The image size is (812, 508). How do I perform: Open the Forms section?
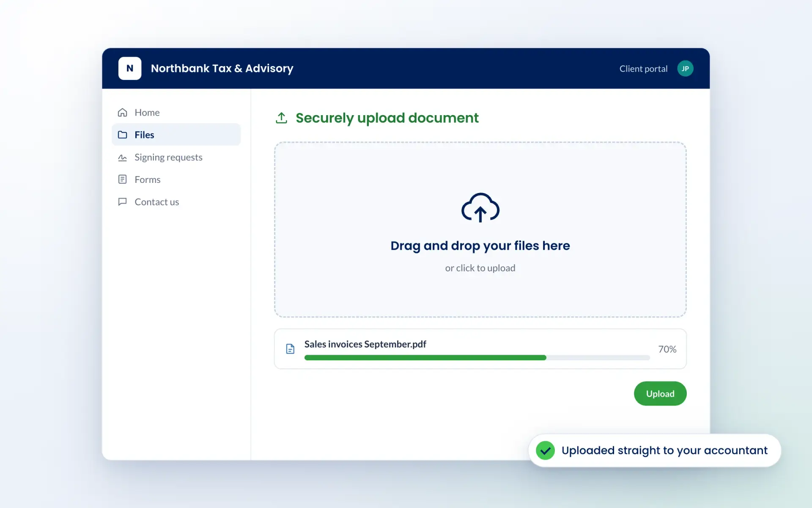click(x=176, y=179)
